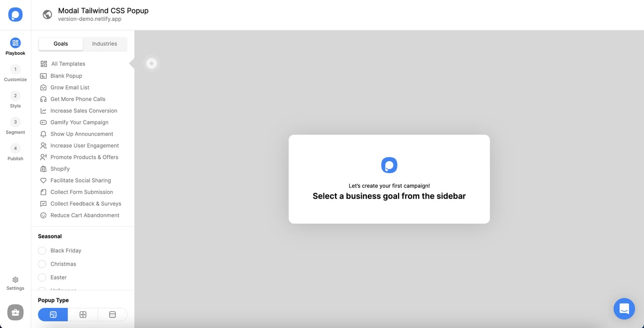644x328 pixels.
Task: Click the Gamify Your Campaign gamepad icon
Action: tap(43, 122)
